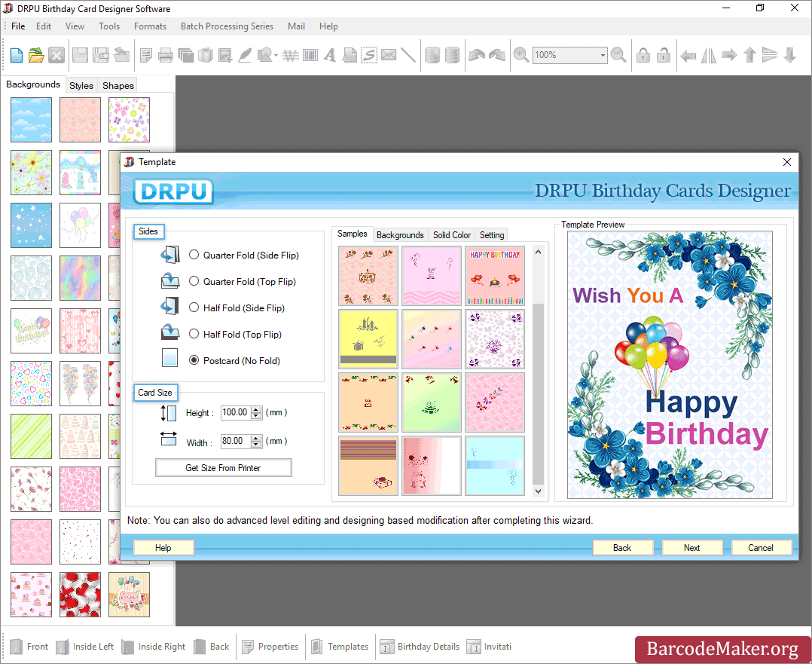Click the closed padlock Lock icon
Image resolution: width=812 pixels, height=664 pixels.
643,55
